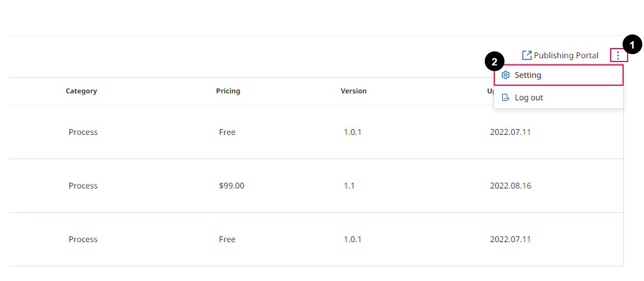Screen dimensions: 644x281
Task: Click version 1.0.1 in the third row
Action: [353, 239]
